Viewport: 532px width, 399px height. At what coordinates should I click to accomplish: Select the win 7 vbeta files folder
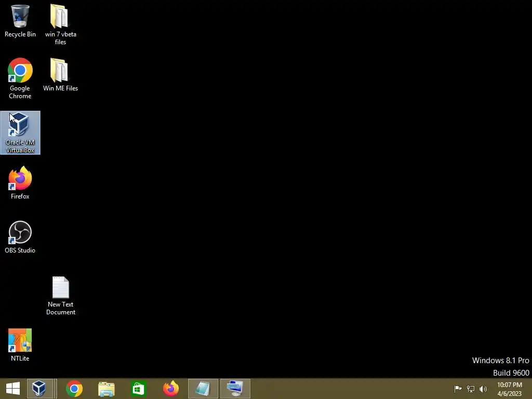(60, 24)
